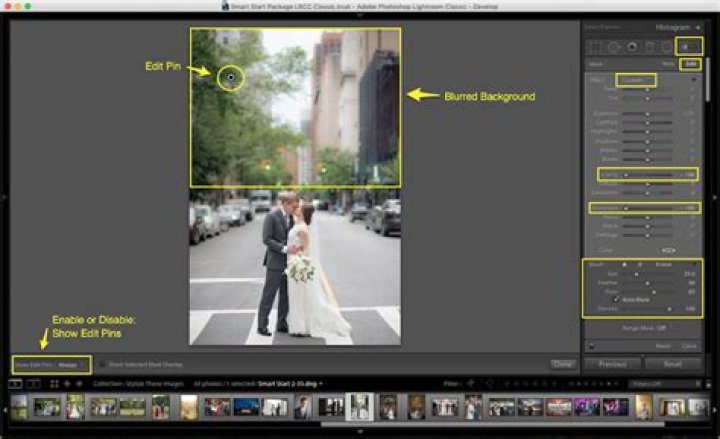720x439 pixels.
Task: Switch mask mode to Edit
Action: pos(689,64)
